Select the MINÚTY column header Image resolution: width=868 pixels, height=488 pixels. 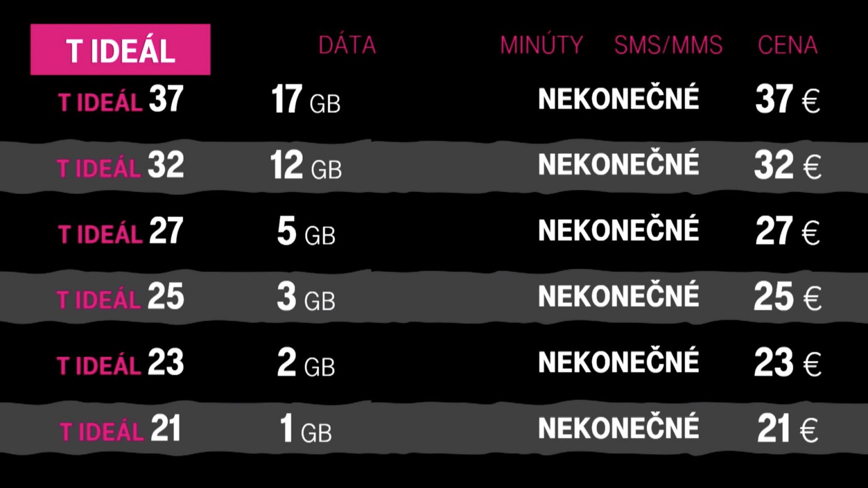(541, 45)
